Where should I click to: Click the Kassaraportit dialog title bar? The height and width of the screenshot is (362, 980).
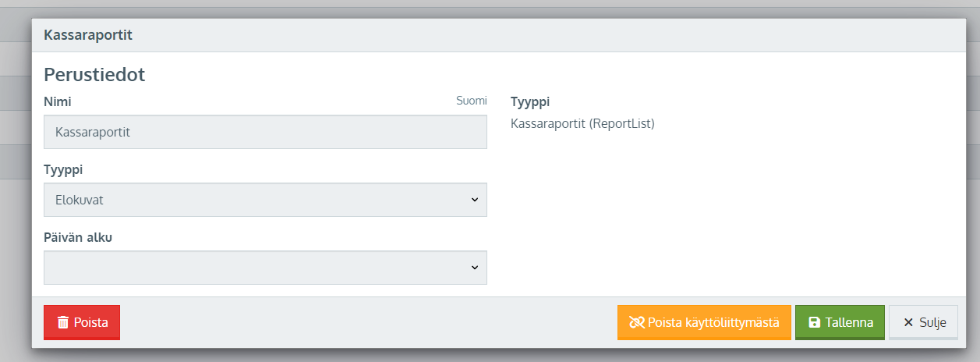499,35
